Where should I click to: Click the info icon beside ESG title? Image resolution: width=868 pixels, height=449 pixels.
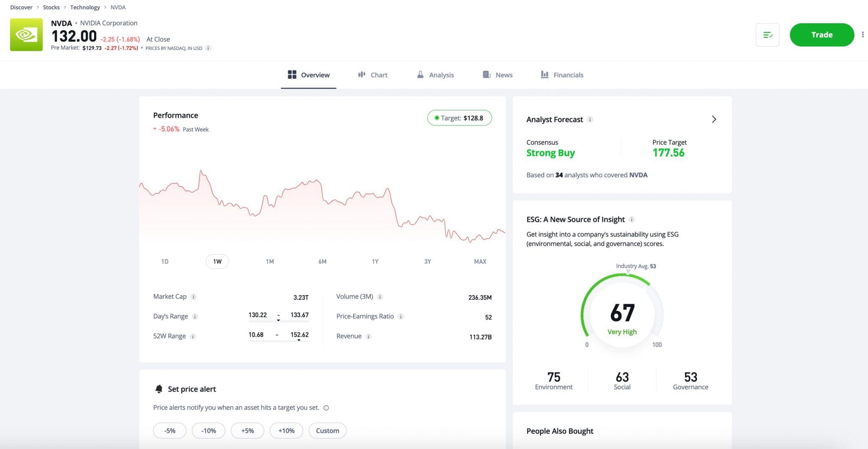point(632,219)
